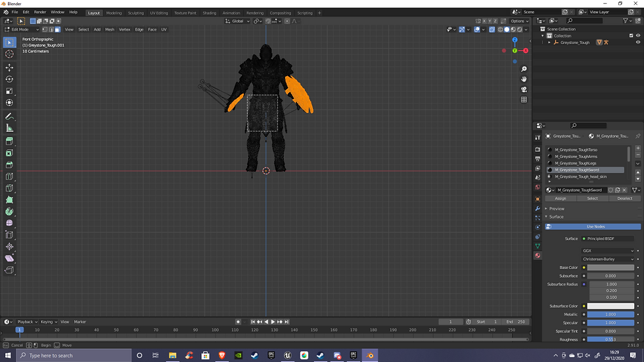Select the Shrink/Fatten tool
The image size is (644, 362).
[x=9, y=246]
